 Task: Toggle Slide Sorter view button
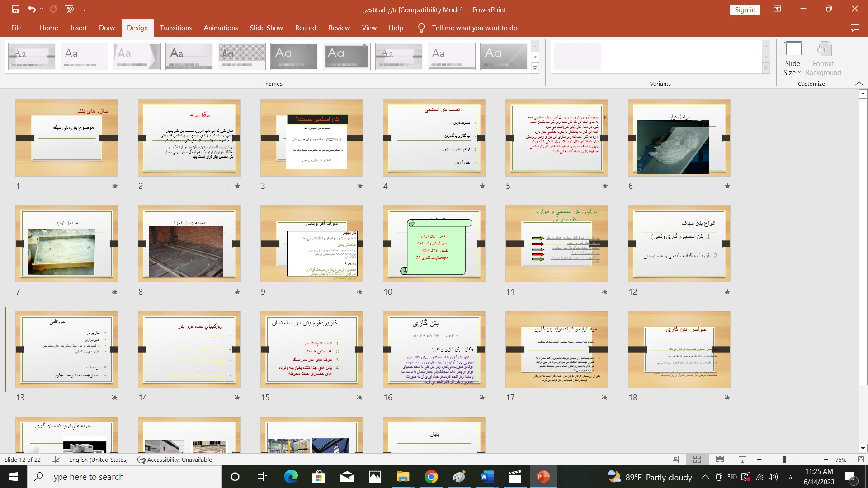tap(697, 460)
